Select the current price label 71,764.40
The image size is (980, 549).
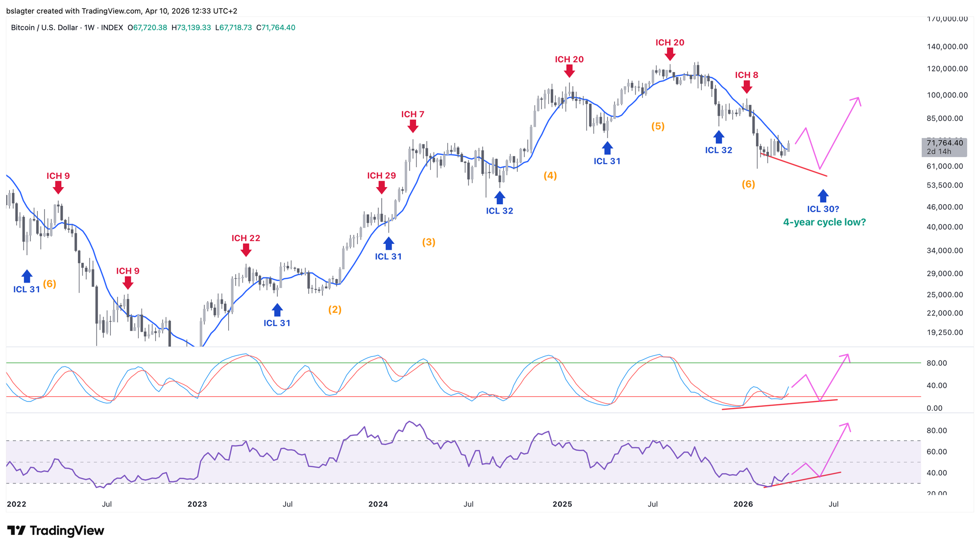point(944,143)
